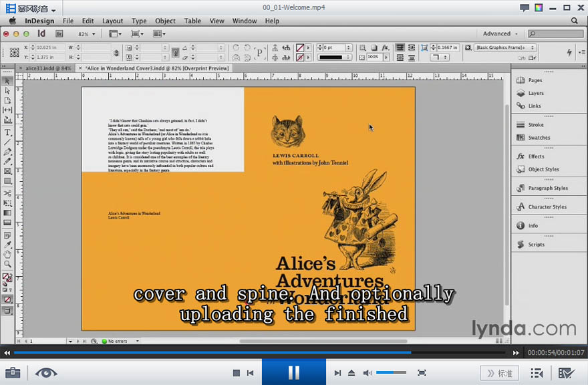
Task: Stop the video playback
Action: point(237,373)
